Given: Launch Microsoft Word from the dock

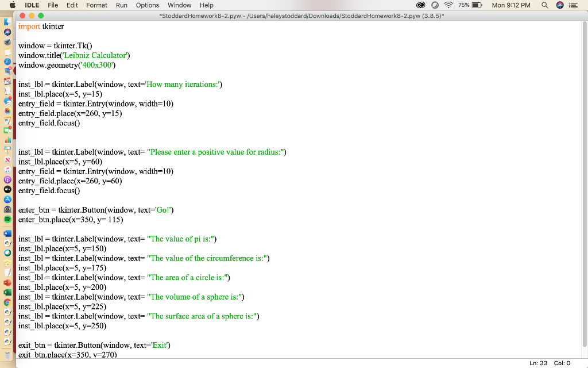Looking at the screenshot, I should point(6,233).
